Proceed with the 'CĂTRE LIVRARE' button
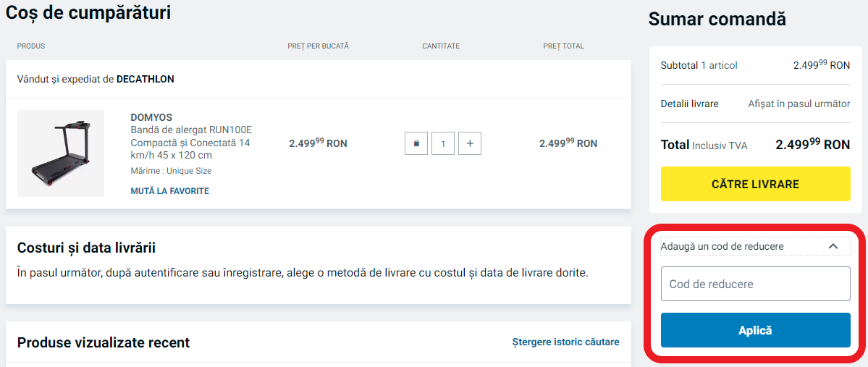Image resolution: width=868 pixels, height=367 pixels. 756,184
